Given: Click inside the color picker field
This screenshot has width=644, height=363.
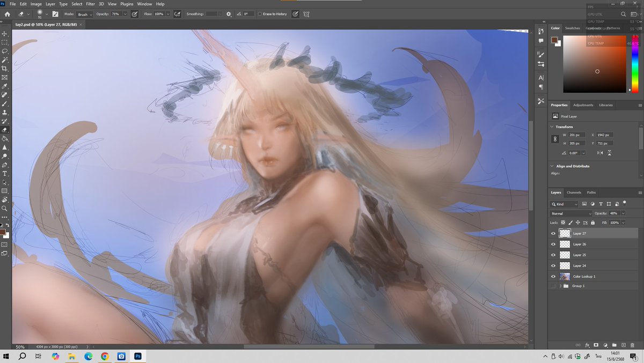Looking at the screenshot, I should [x=595, y=64].
